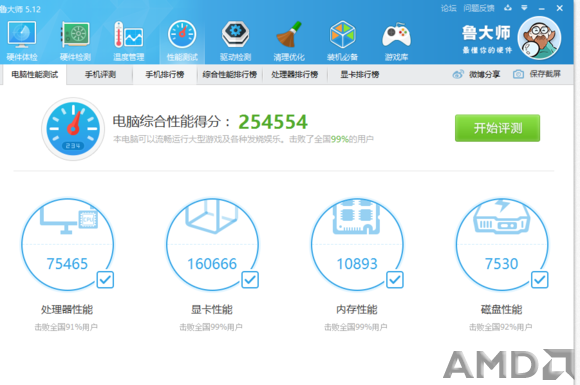Click the skin/theme icon in title bar
580x385 pixels.
pos(508,8)
